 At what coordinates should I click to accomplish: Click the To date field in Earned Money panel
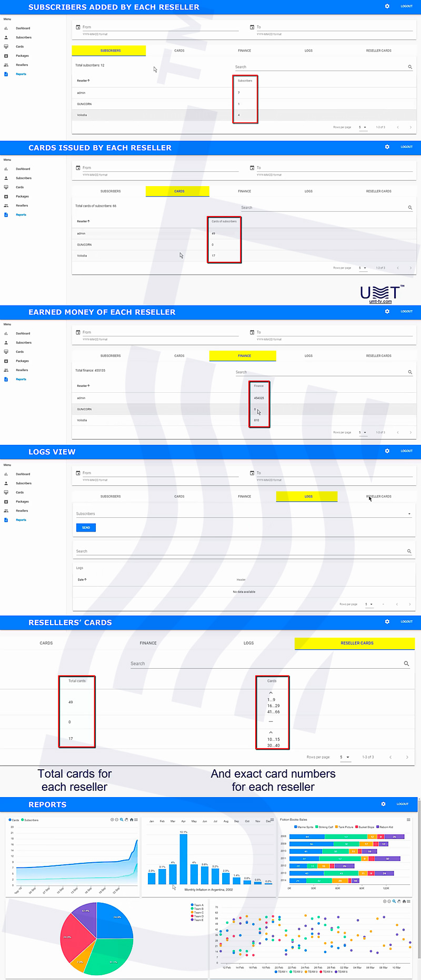pos(335,332)
